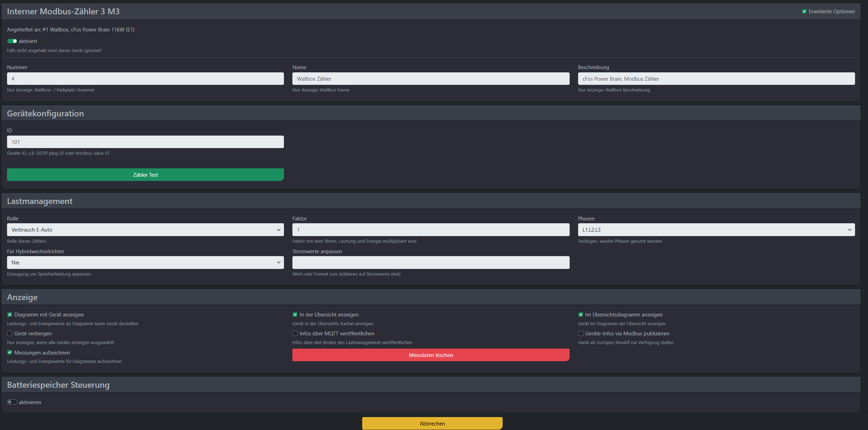
Task: Check Geräte-Infos via Modbus publizieren
Action: [581, 334]
